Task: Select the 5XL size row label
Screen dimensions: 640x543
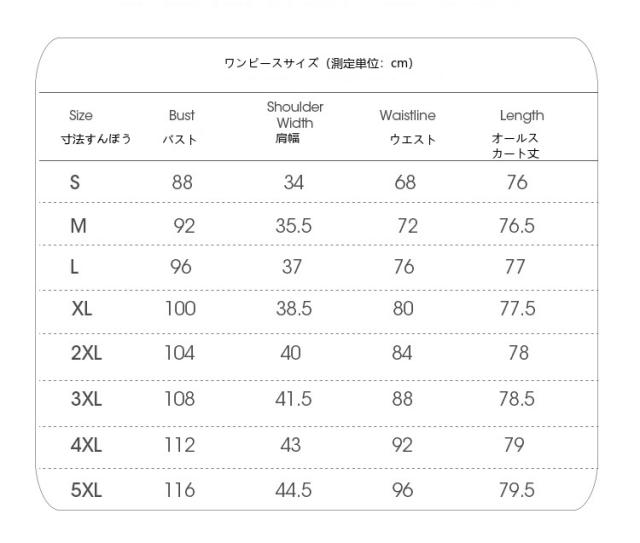Action: tap(86, 489)
